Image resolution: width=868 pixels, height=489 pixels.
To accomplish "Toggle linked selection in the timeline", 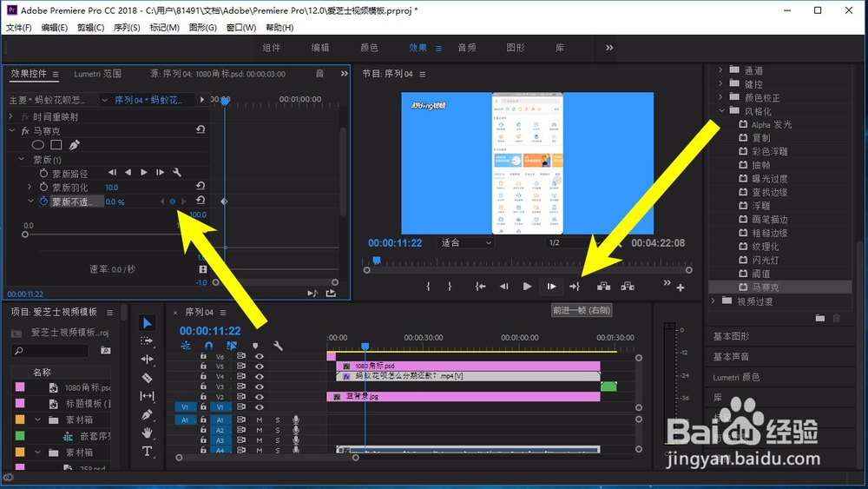I will (x=232, y=346).
